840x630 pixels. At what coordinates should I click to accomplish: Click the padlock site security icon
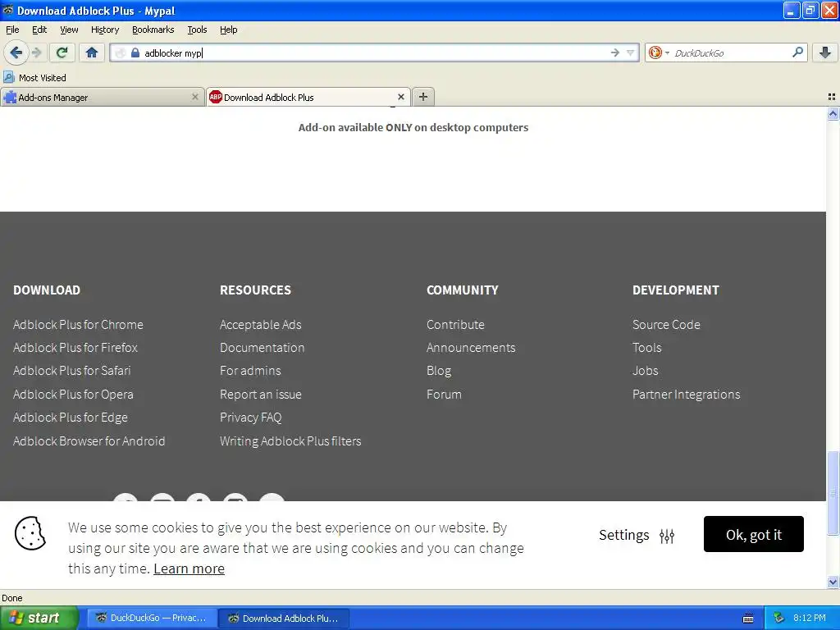(135, 52)
